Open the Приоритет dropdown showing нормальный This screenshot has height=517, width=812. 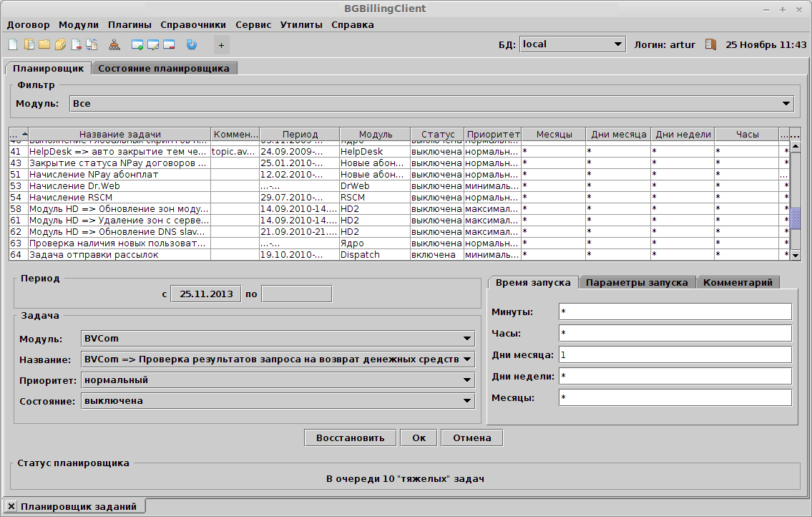(278, 380)
